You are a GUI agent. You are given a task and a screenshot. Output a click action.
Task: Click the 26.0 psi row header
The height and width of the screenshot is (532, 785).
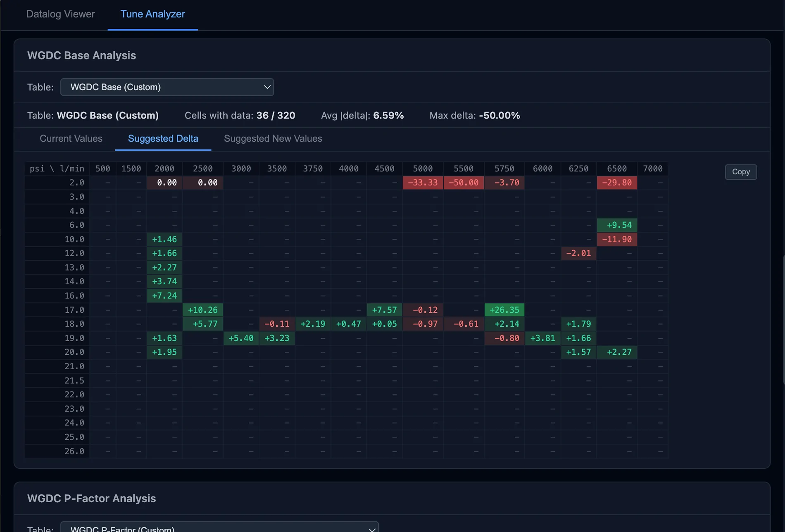57,451
